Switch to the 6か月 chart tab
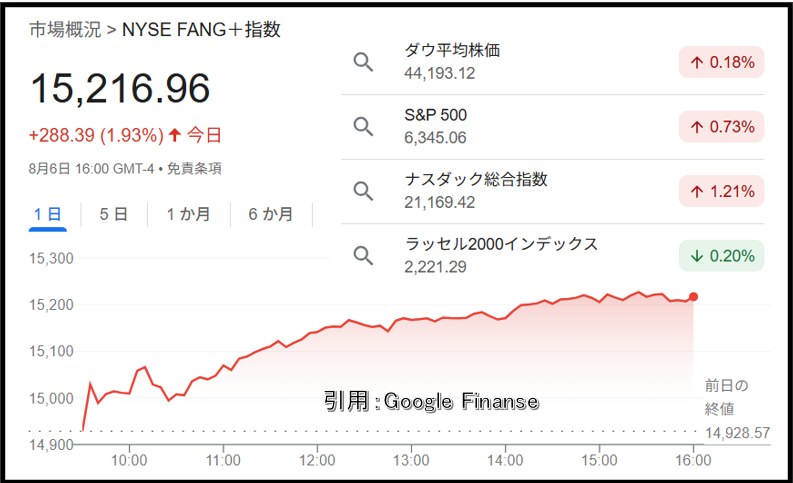The image size is (793, 483). [x=271, y=214]
